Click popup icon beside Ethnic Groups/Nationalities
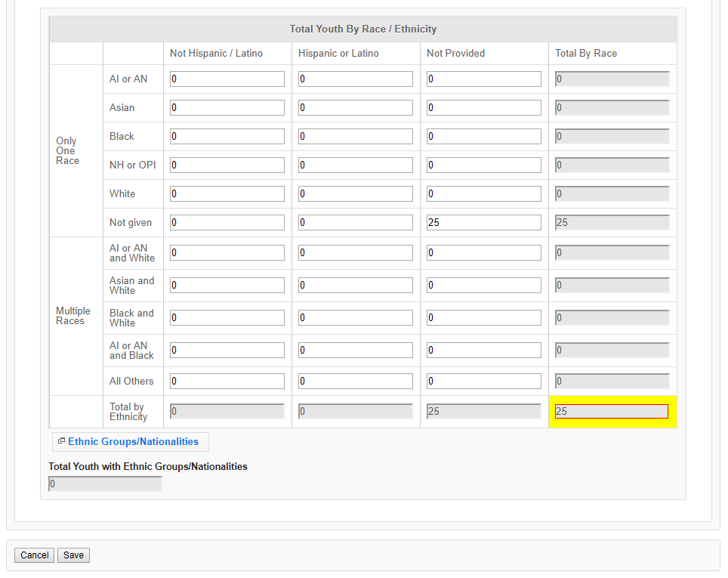The width and height of the screenshot is (728, 578). pos(61,441)
